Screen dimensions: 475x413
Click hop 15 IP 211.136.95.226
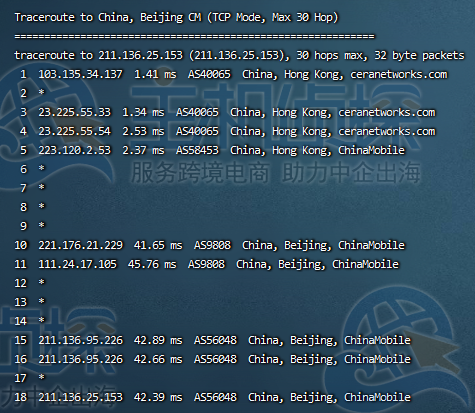pyautogui.click(x=80, y=340)
